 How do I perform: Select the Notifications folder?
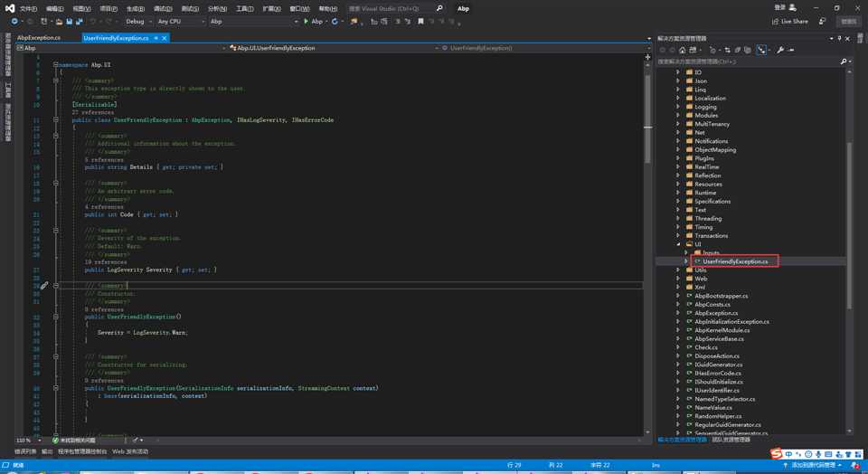[712, 141]
